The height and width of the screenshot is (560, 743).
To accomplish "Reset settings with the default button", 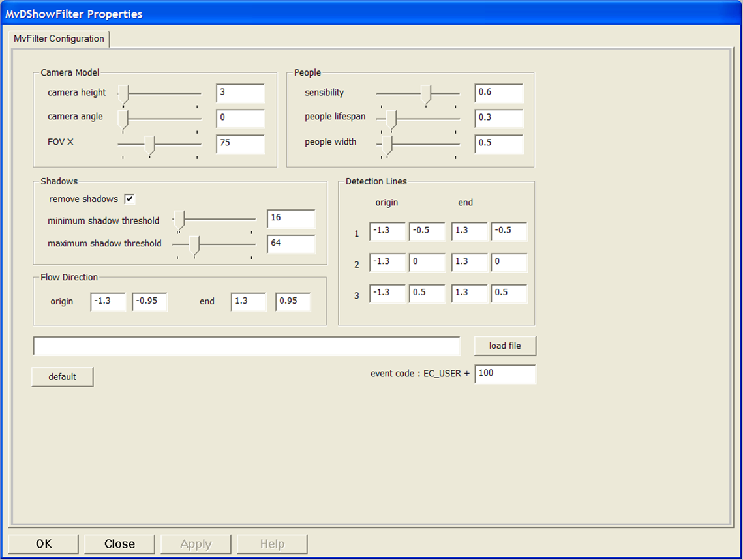I will (63, 377).
